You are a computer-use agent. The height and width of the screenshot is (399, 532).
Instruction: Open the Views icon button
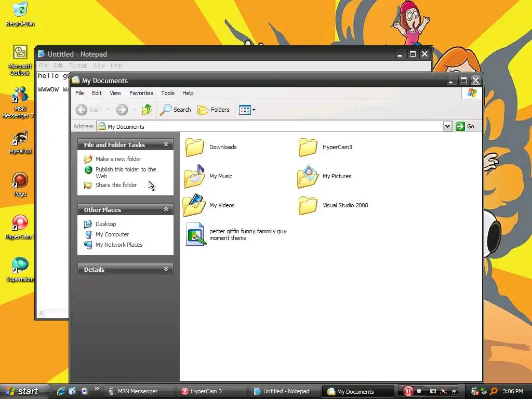(x=245, y=110)
